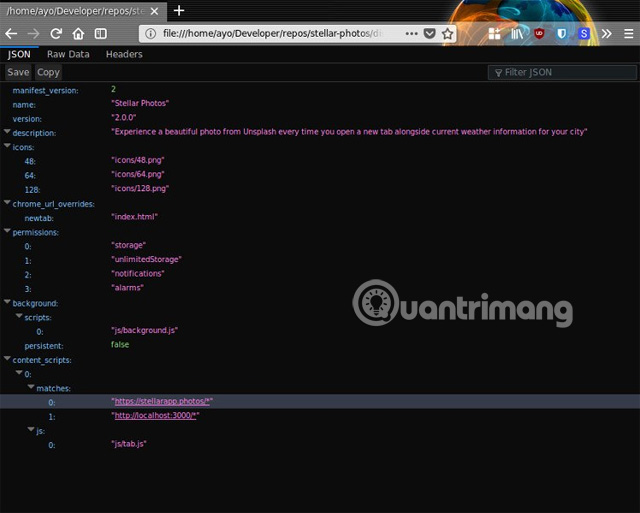Save page to Pocket icon
This screenshot has width=640, height=513.
click(429, 33)
